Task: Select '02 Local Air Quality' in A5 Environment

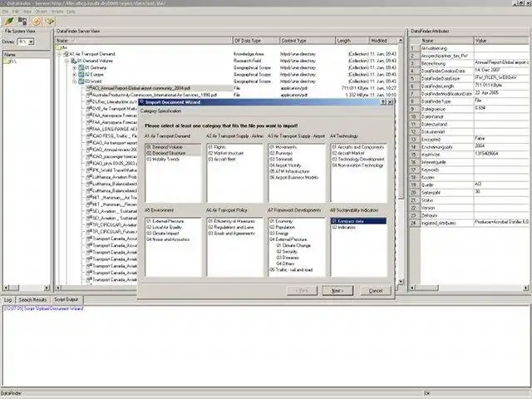Action: pyautogui.click(x=165, y=227)
